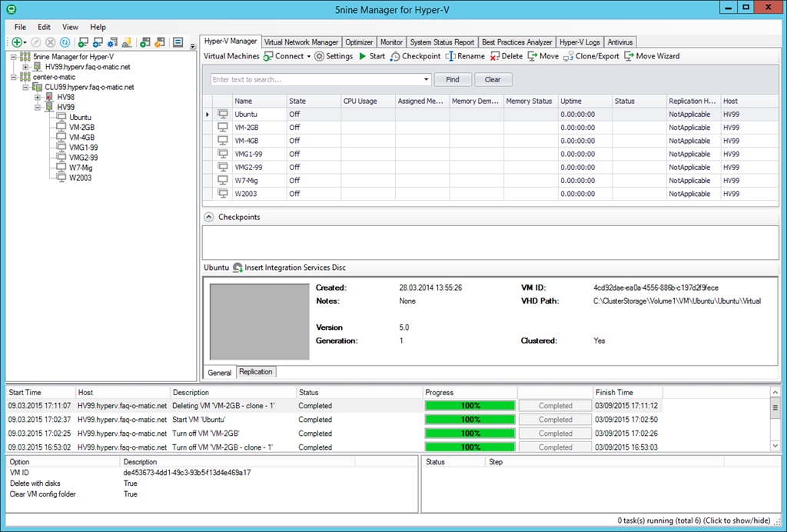Click the Connect toolbar icon
787x532 pixels.
(268, 56)
